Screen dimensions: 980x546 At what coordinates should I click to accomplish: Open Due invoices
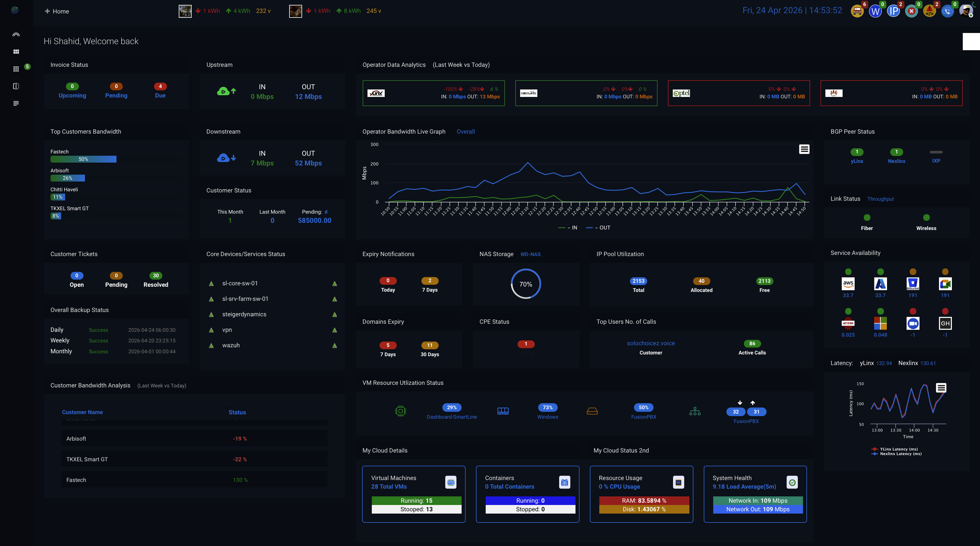(160, 91)
